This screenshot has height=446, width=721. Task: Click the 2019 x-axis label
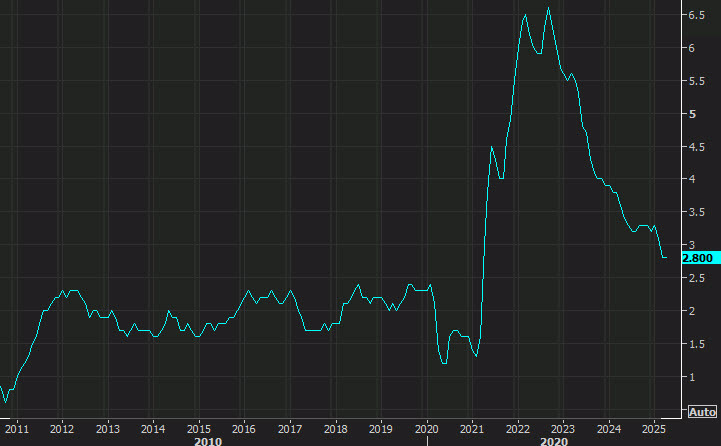[x=381, y=429]
